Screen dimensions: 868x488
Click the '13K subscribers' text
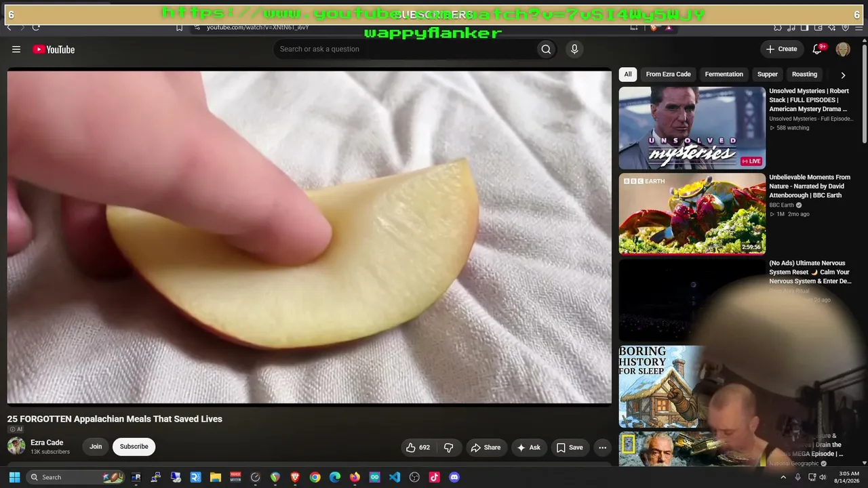pos(50,452)
